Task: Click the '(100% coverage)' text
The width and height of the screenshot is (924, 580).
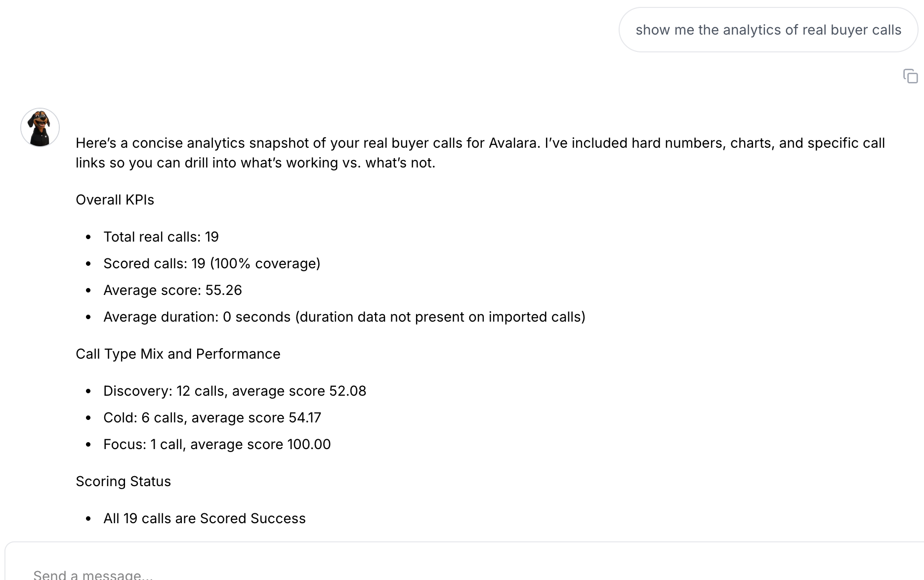Action: 265,263
